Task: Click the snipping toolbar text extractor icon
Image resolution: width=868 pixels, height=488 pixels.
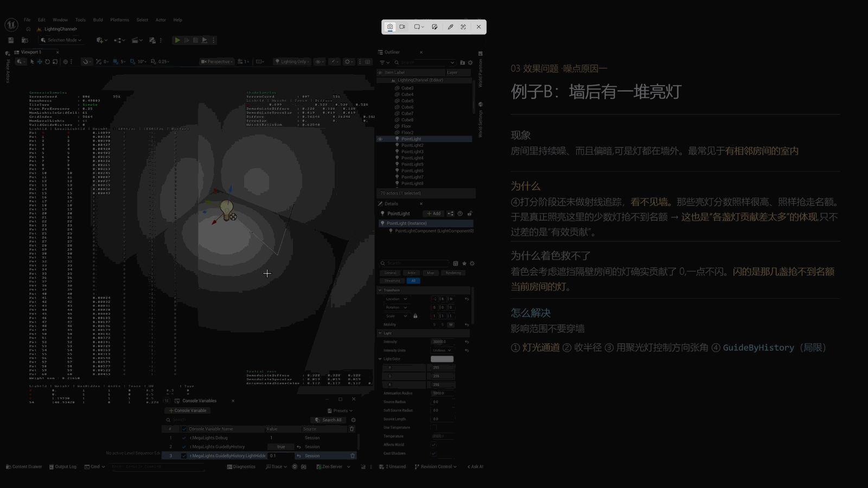Action: 463,27
